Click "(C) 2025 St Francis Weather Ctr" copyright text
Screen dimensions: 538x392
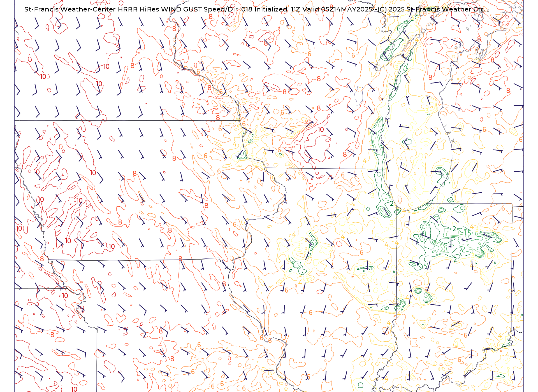pos(430,9)
